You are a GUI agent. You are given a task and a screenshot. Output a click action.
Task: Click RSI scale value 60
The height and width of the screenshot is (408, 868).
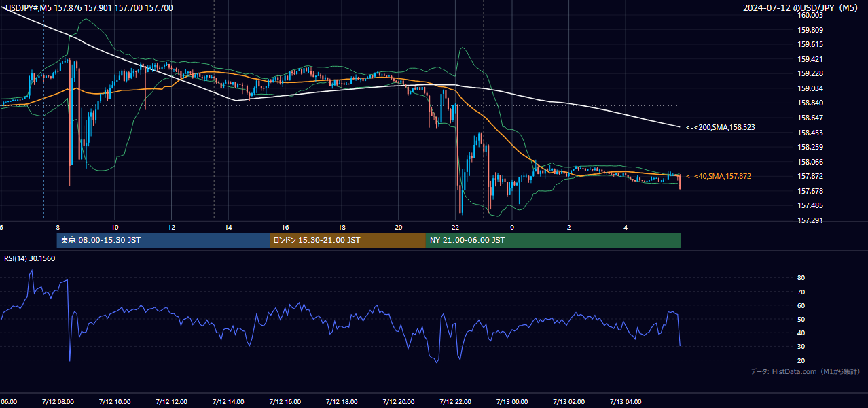click(x=801, y=305)
